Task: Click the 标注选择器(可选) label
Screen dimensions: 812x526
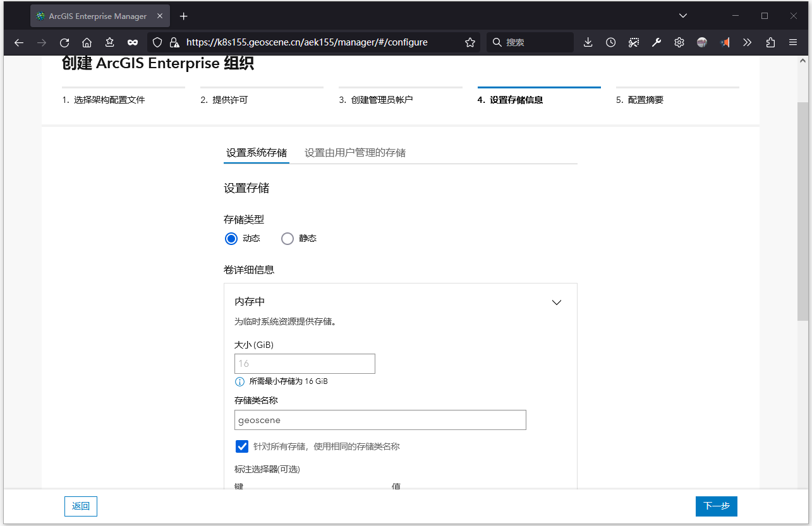Action: [x=267, y=469]
